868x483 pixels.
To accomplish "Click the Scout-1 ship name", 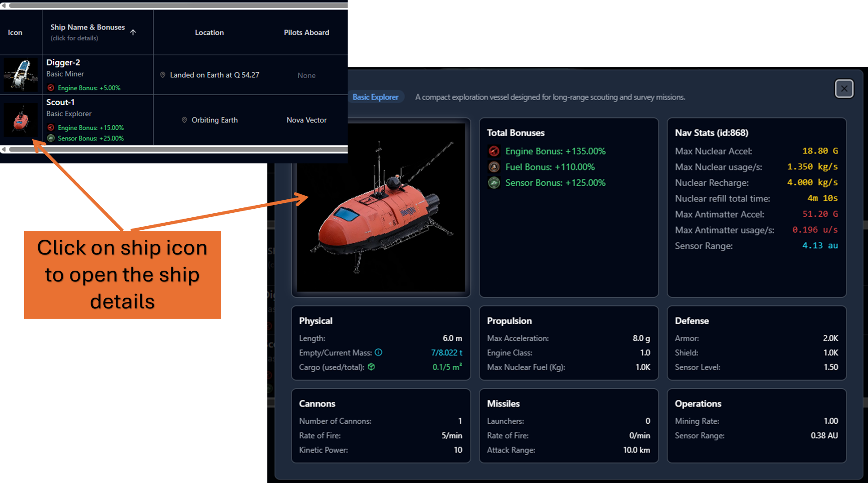I will coord(61,102).
